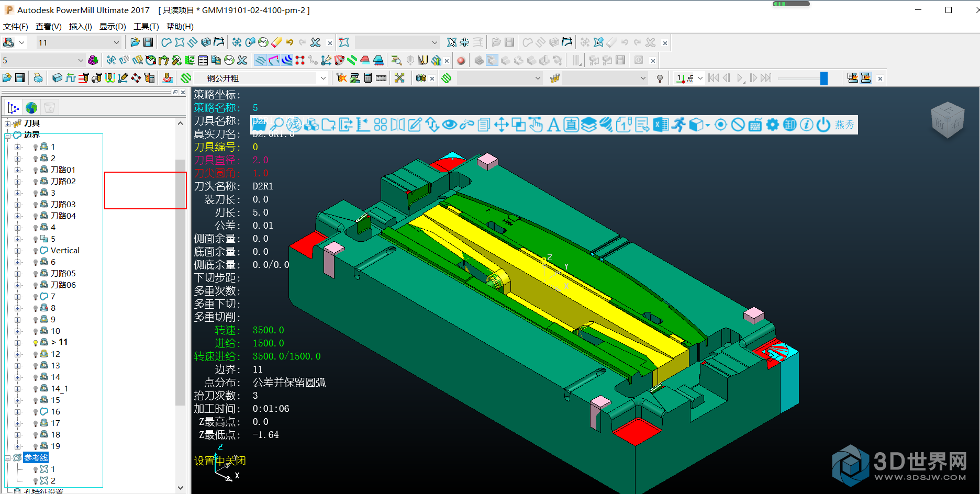
Task: Collapse the 边界 tree node
Action: (x=8, y=135)
